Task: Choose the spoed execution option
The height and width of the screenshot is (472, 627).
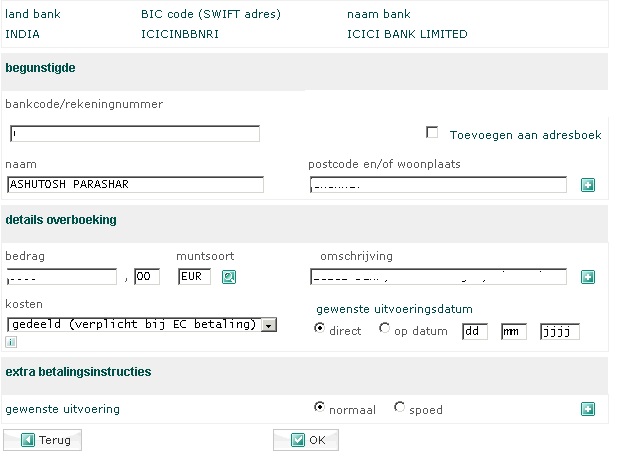Action: coord(400,408)
